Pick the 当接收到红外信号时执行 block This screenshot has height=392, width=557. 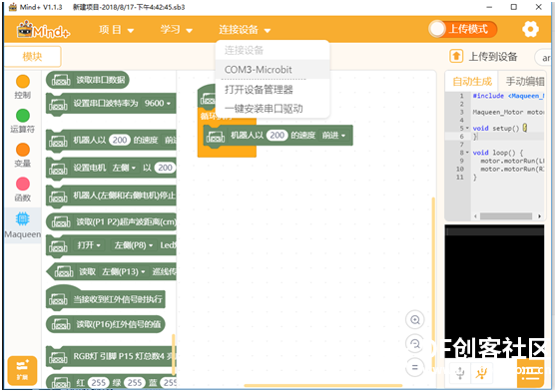[106, 298]
